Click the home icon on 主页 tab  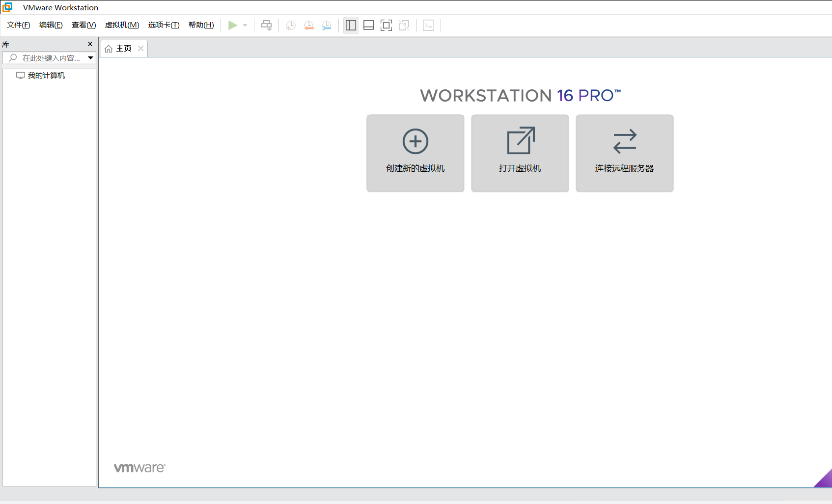pos(109,49)
